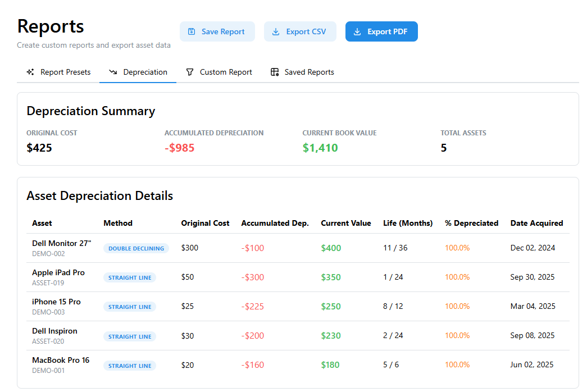The height and width of the screenshot is (392, 587).
Task: Click the floppy disk icon in Save Report
Action: (192, 32)
